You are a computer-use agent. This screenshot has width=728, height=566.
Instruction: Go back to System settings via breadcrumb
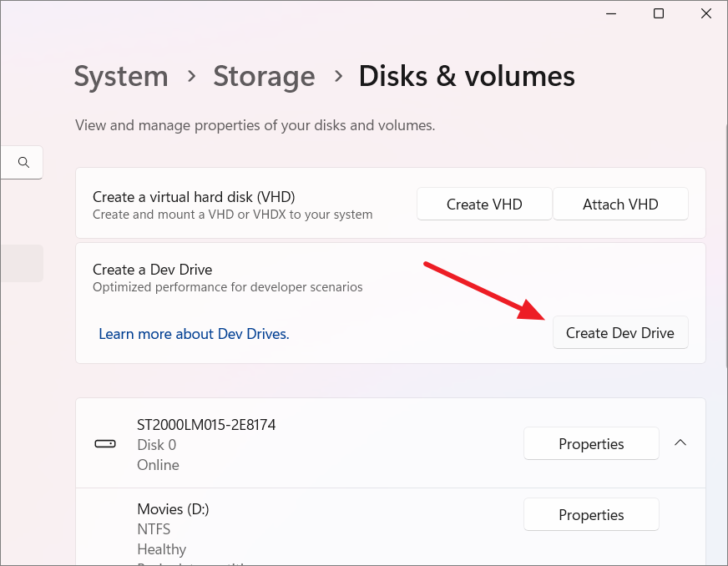[120, 76]
